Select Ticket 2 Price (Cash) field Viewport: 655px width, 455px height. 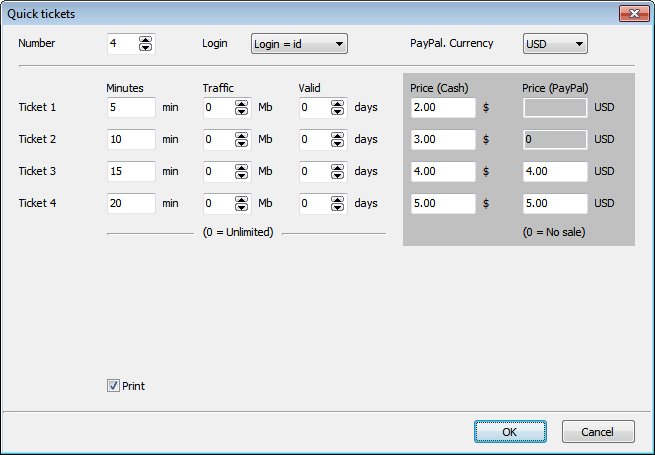pos(442,140)
